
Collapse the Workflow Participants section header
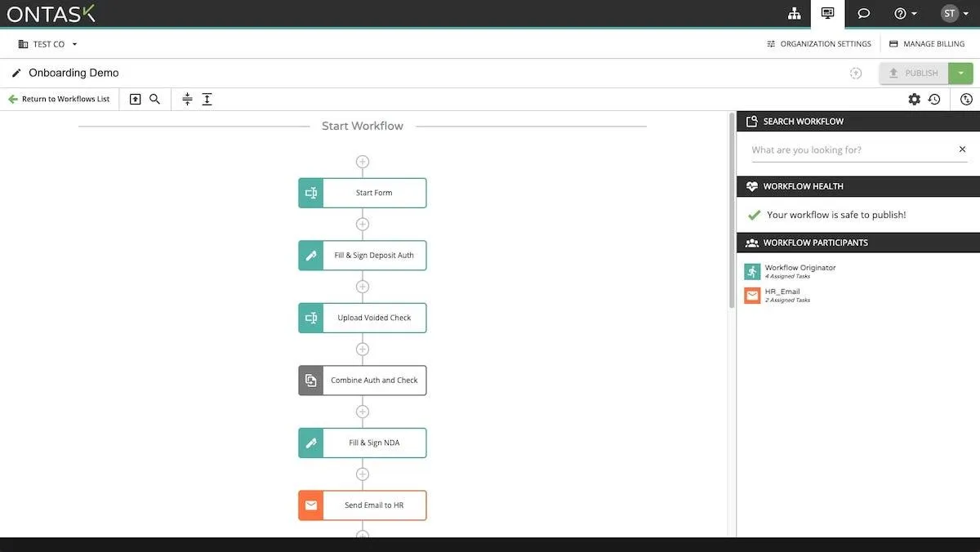(x=858, y=243)
